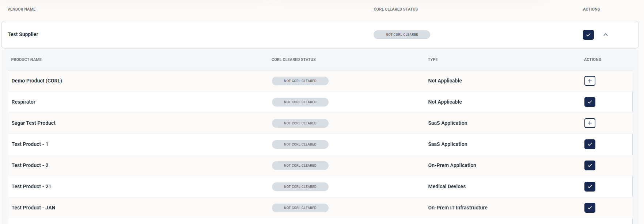Click the Test Product - 1 name
Viewport: 644px width, 224px height.
(x=30, y=144)
